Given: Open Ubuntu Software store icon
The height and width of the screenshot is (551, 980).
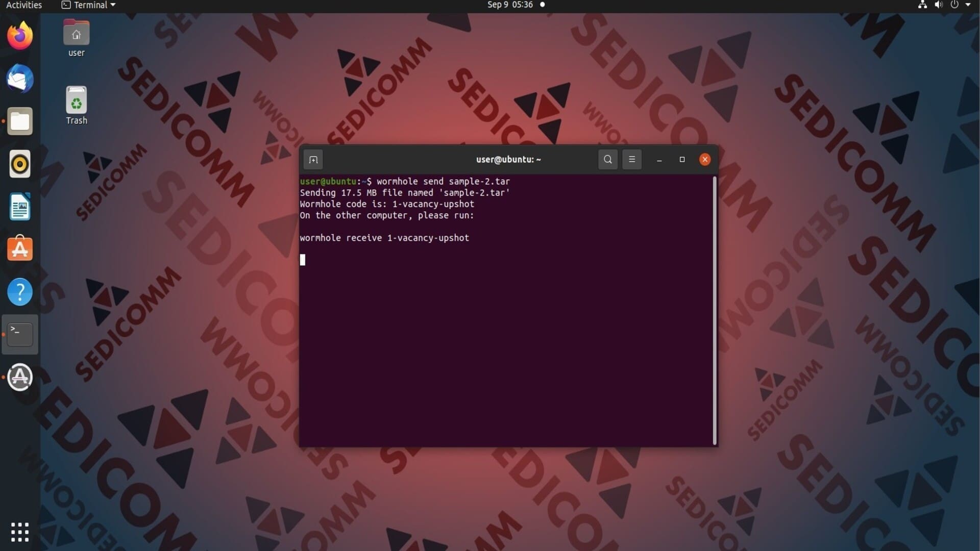Looking at the screenshot, I should tap(20, 248).
